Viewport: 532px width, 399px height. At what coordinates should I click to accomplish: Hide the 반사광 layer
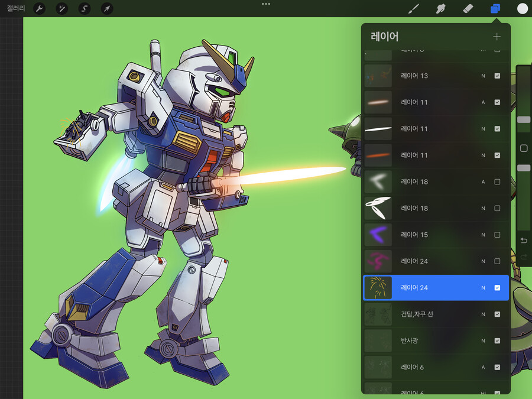pyautogui.click(x=497, y=340)
